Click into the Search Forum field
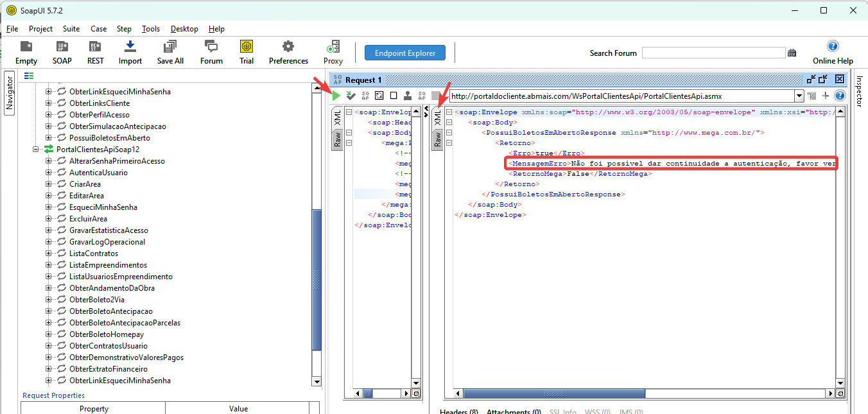 coord(713,53)
